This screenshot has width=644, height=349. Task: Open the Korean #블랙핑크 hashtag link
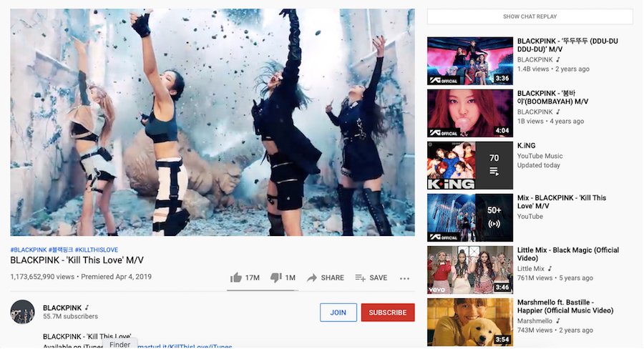point(61,250)
